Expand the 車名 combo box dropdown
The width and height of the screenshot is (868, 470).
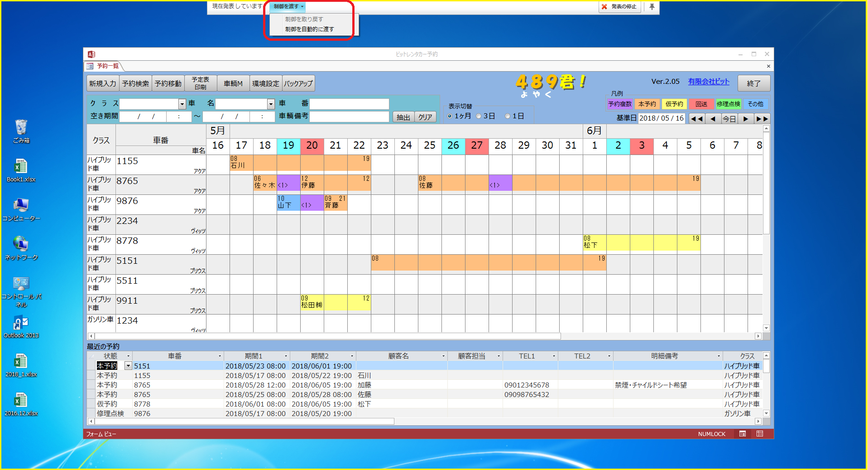[271, 104]
